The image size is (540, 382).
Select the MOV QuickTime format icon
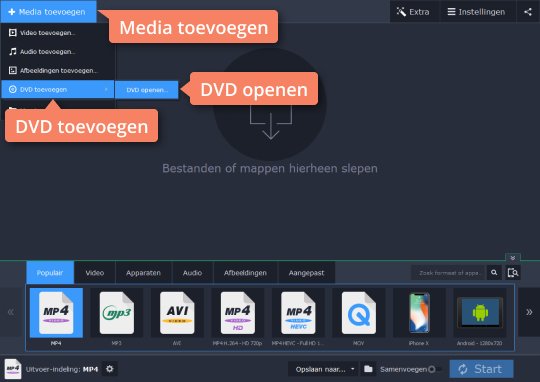359,313
